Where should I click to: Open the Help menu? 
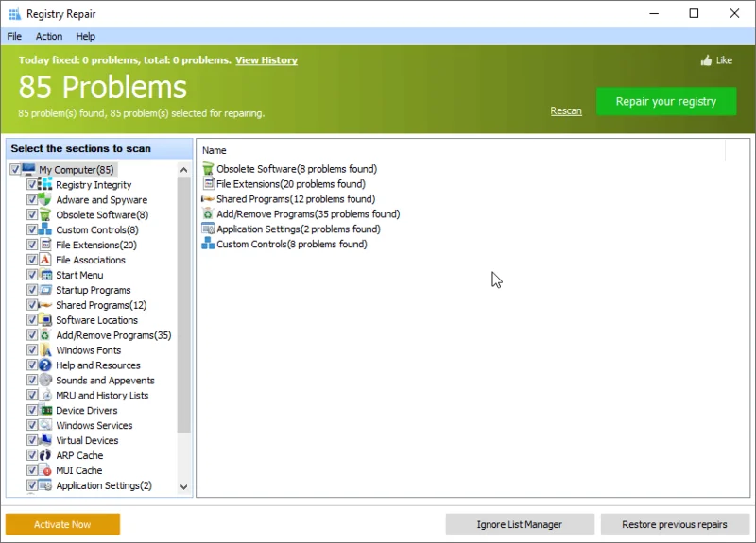pos(85,36)
